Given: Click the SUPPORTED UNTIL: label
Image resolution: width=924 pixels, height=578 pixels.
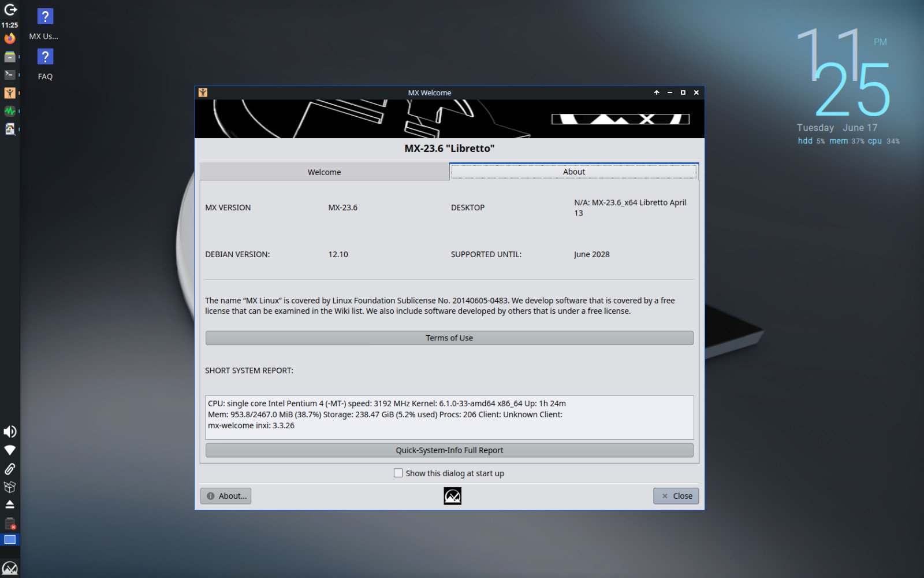Looking at the screenshot, I should point(486,254).
